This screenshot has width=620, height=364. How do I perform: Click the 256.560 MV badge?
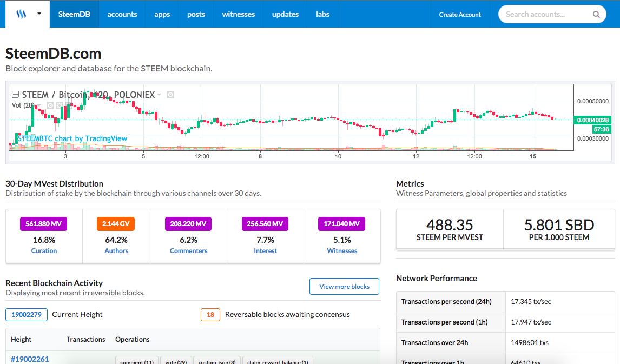pyautogui.click(x=265, y=224)
